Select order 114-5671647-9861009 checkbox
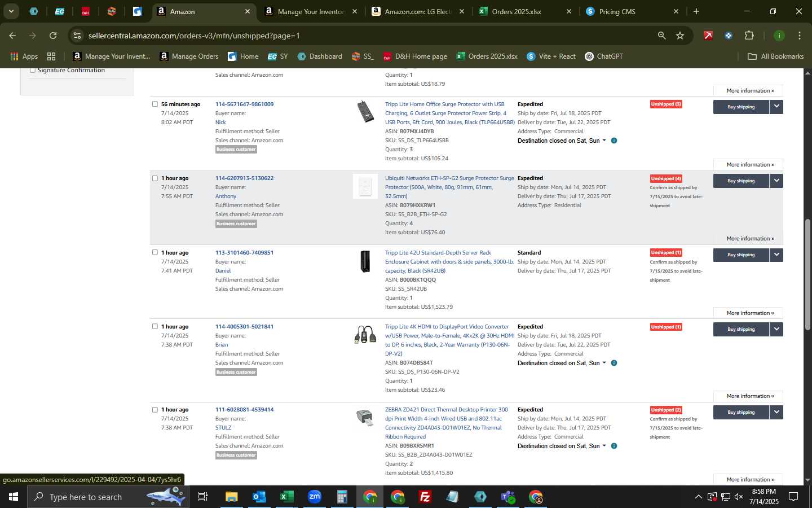This screenshot has height=508, width=812. (x=155, y=104)
